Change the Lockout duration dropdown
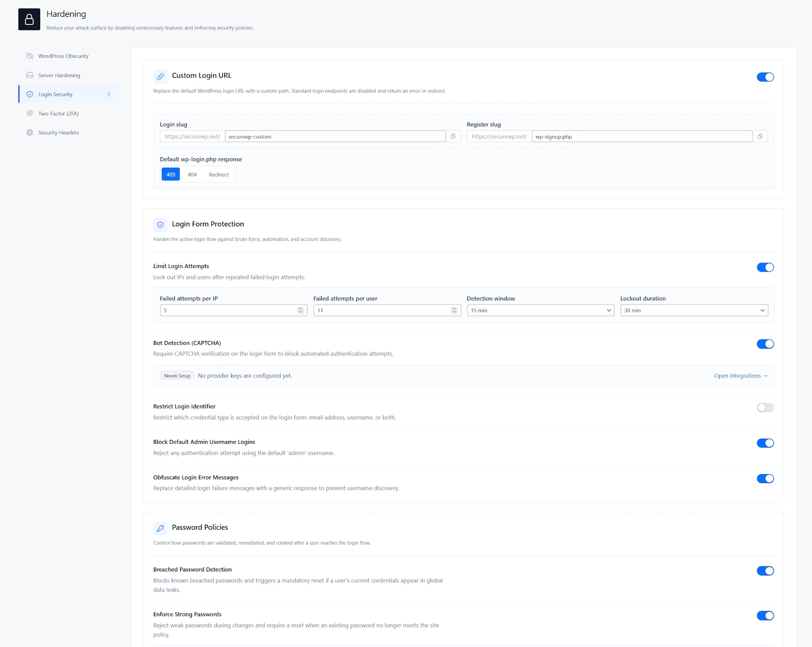Viewport: 812px width, 647px height. pos(694,310)
